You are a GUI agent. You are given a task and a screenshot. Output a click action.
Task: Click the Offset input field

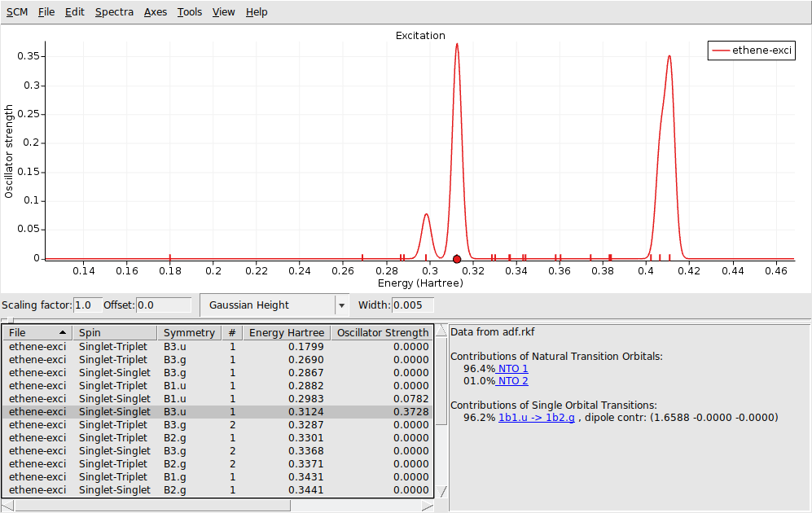[163, 305]
